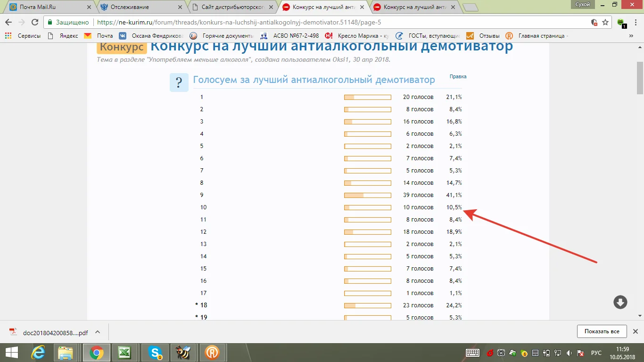
Task: Close the Почта Mail.Ru tab
Action: pos(89,7)
